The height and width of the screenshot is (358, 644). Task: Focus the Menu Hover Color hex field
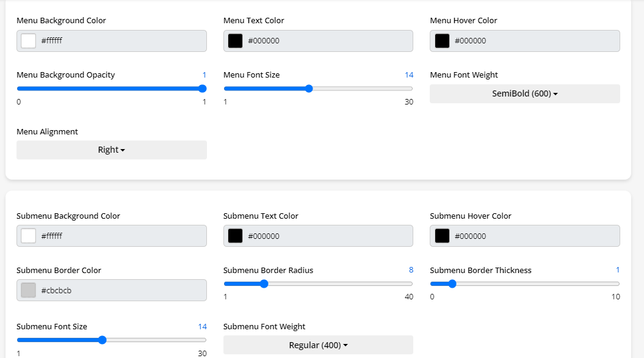pos(535,41)
